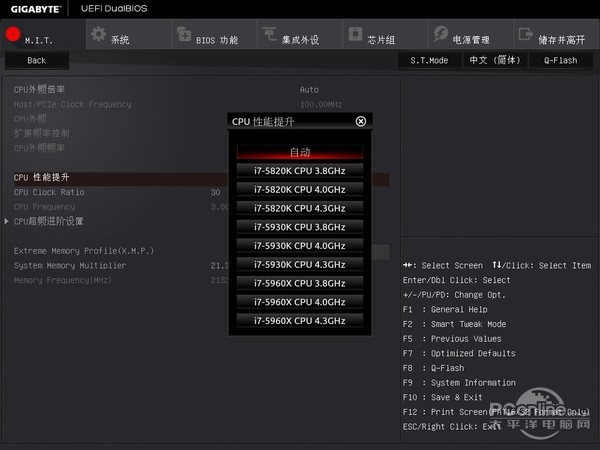Click the F10 Save & Exit help line
600x450 pixels.
[x=443, y=397]
